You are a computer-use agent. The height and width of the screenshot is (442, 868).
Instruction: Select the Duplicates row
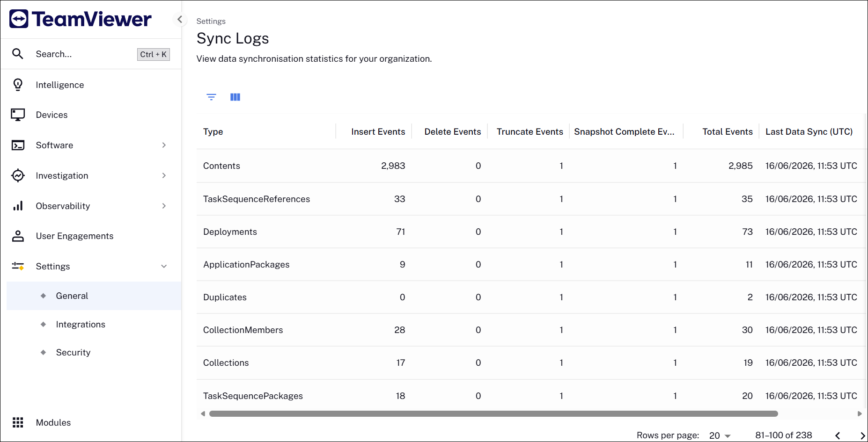pyautogui.click(x=530, y=297)
